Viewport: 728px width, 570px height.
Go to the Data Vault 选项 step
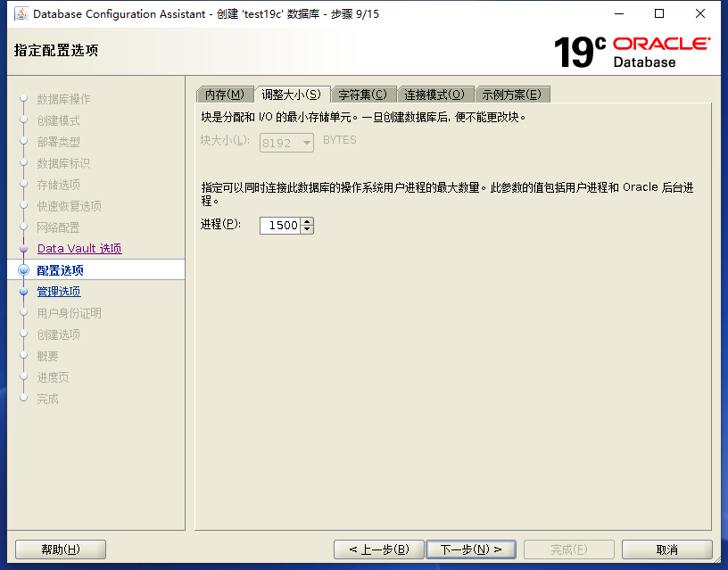click(x=79, y=249)
